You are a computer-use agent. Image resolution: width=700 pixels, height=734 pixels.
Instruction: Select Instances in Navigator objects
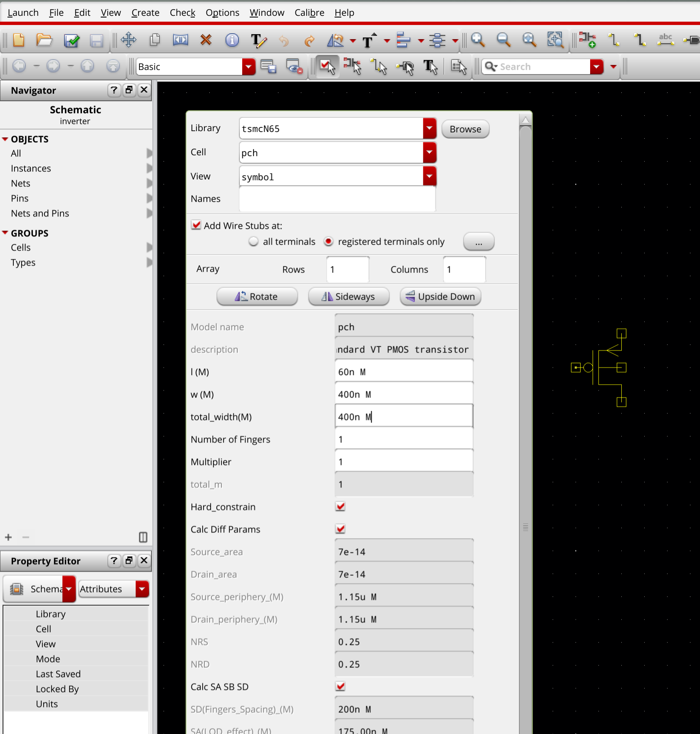[x=31, y=168]
